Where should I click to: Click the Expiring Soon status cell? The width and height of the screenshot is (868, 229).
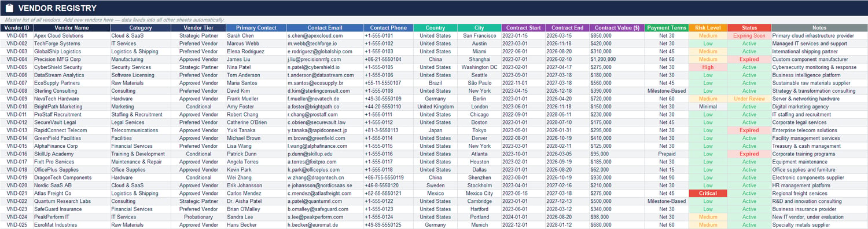(x=749, y=35)
